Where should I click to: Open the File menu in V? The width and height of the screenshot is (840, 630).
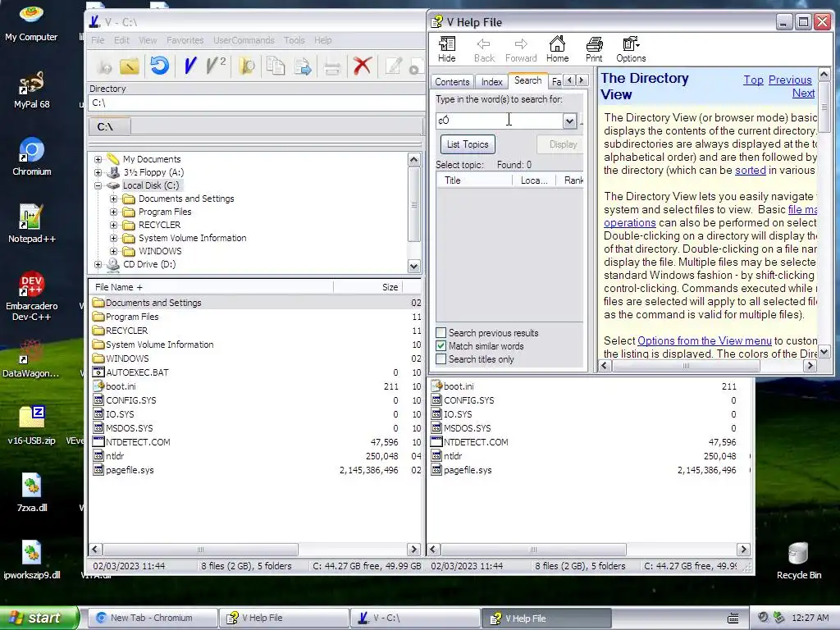98,40
